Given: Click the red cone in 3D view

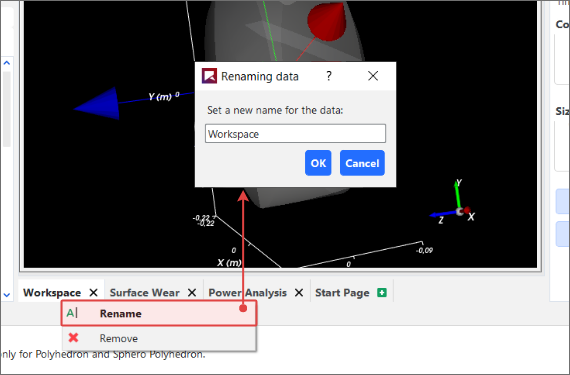Looking at the screenshot, I should [x=326, y=21].
